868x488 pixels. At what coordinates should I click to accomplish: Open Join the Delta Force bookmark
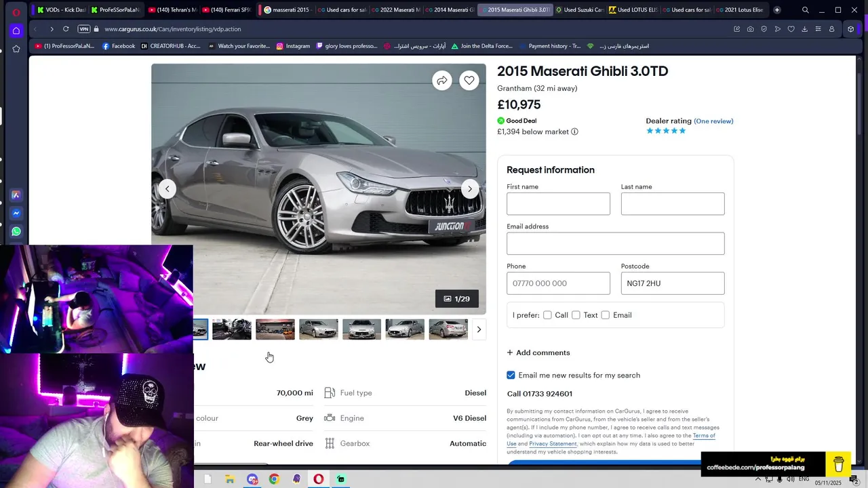[x=481, y=46]
